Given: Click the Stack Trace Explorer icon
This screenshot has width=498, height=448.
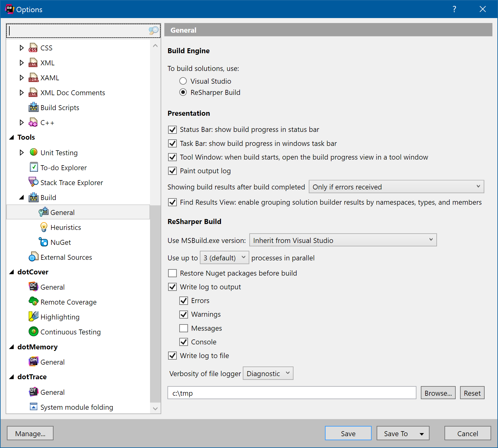Looking at the screenshot, I should click(x=33, y=182).
